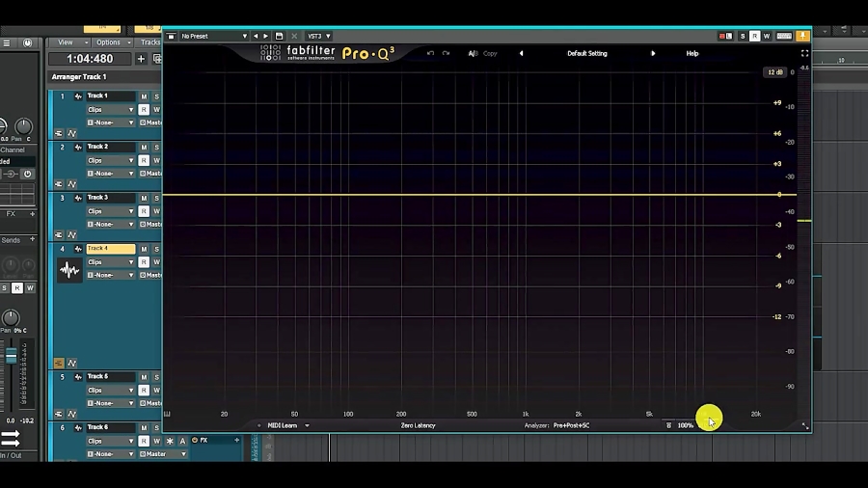Toggle track 6 FX bin power button
The width and height of the screenshot is (868, 488).
(195, 441)
